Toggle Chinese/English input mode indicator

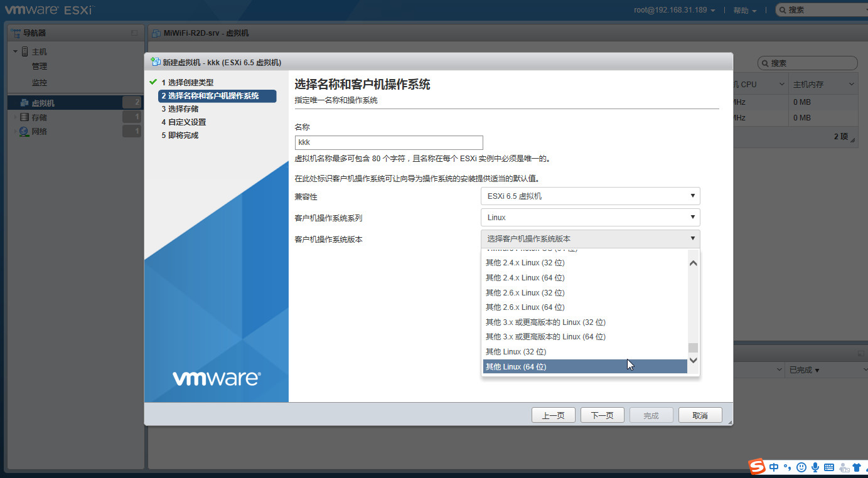click(774, 467)
